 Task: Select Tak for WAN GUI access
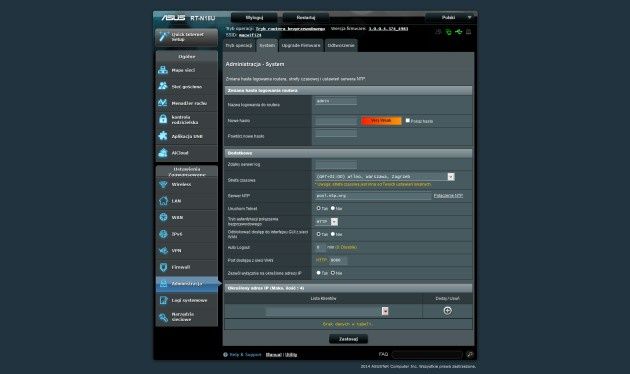[319, 234]
